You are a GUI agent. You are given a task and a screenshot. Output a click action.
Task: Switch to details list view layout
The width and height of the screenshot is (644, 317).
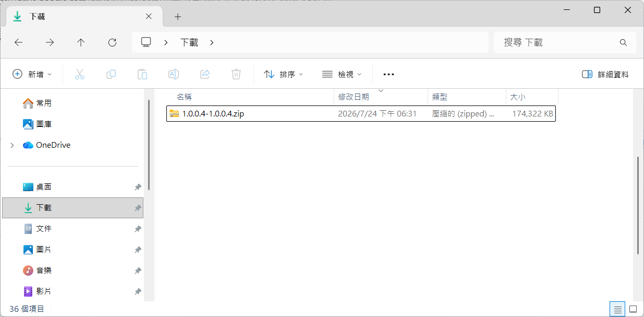coord(618,309)
